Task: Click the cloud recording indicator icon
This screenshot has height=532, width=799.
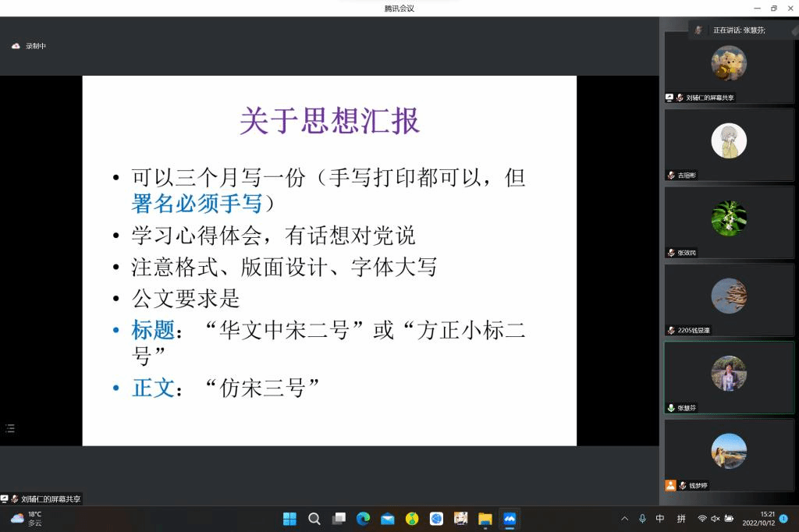Action: [16, 46]
